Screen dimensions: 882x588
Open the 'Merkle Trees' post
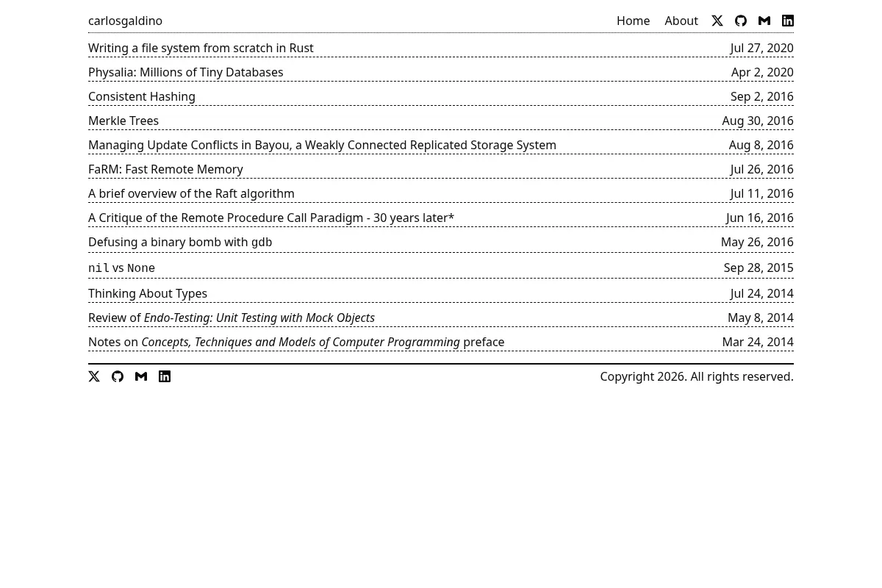tap(123, 121)
